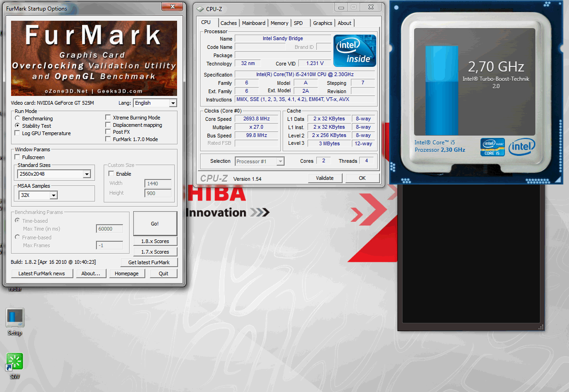Open the Lang dropdown set to English
Screen dimensions: 569x392
click(x=155, y=103)
